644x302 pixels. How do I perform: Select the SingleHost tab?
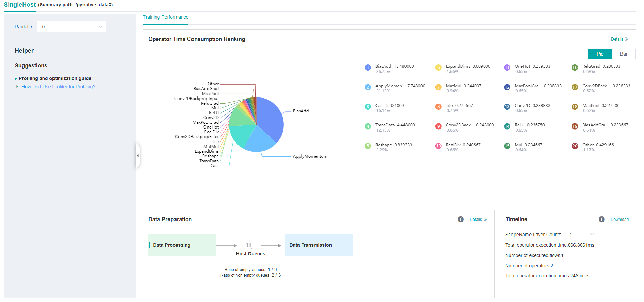[x=20, y=5]
